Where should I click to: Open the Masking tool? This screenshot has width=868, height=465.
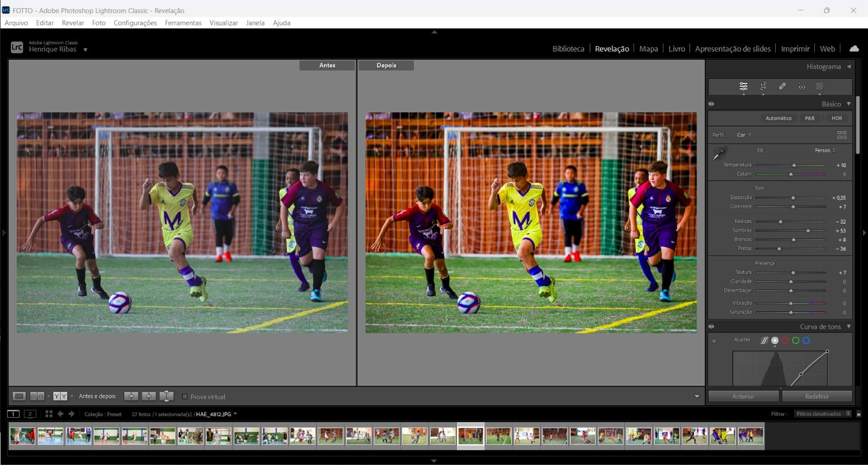[x=819, y=86]
